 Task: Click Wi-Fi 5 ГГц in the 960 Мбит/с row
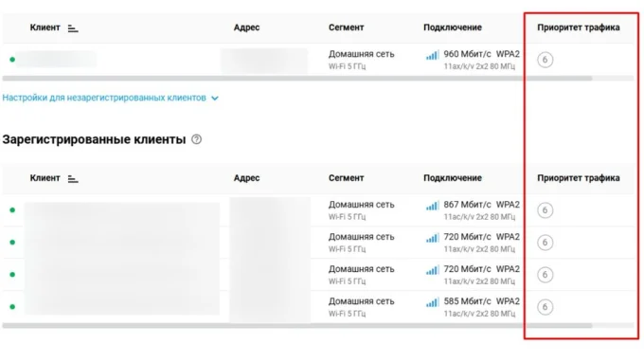click(x=347, y=66)
